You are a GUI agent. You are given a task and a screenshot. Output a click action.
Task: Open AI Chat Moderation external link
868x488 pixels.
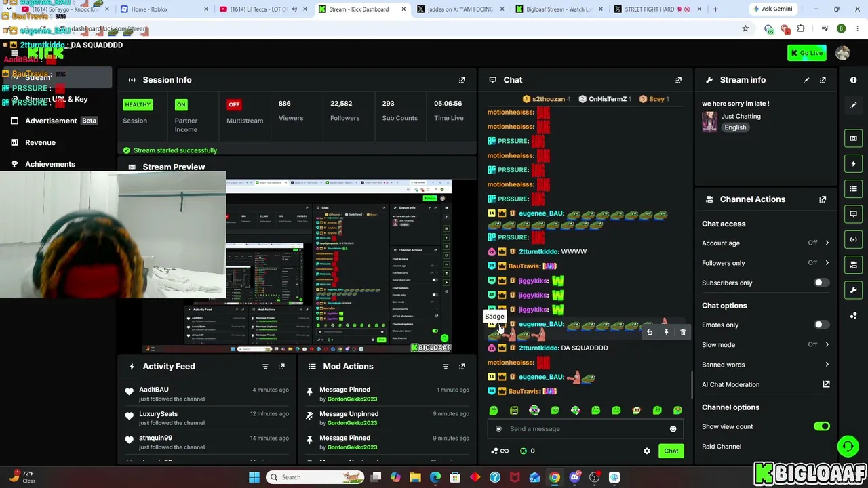pyautogui.click(x=826, y=384)
